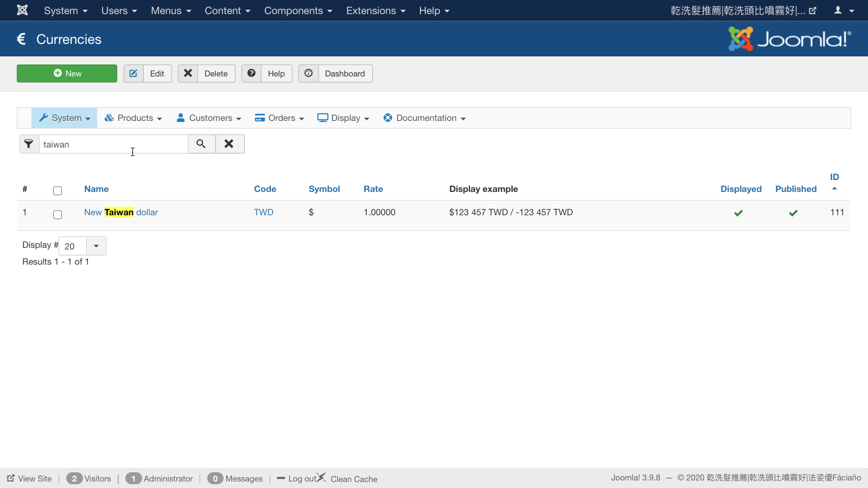Image resolution: width=868 pixels, height=488 pixels.
Task: Expand the Customers dropdown
Action: point(209,118)
